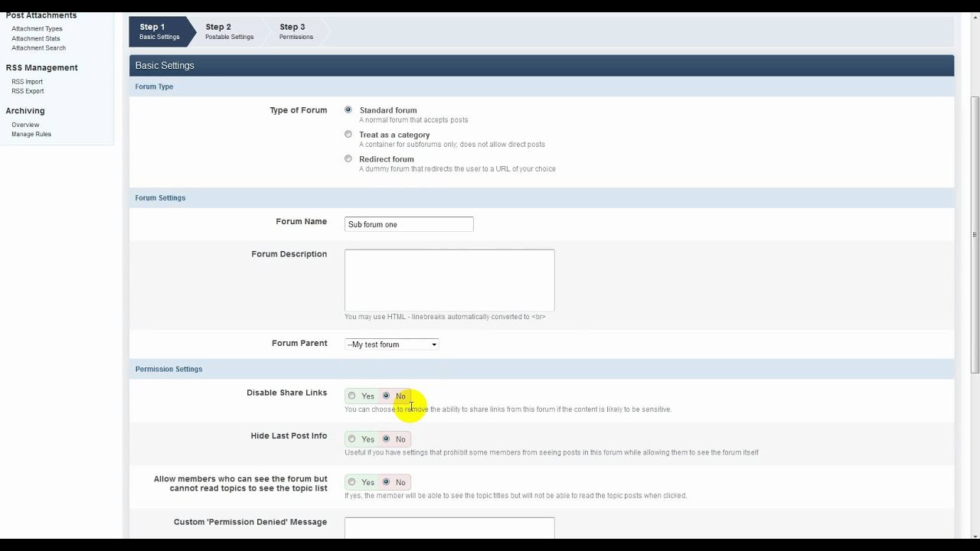Choose No for allowing members to see topic list
The width and height of the screenshot is (980, 551).
tap(386, 482)
